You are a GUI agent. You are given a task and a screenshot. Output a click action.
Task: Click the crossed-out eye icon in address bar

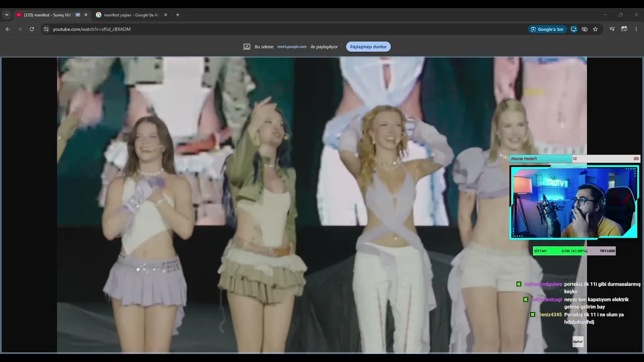[x=584, y=29]
